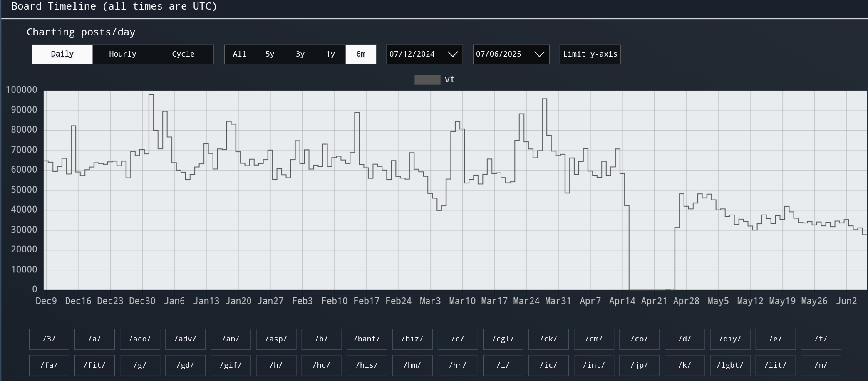The image size is (868, 381).
Task: Choose the 5y time range
Action: [x=270, y=54]
